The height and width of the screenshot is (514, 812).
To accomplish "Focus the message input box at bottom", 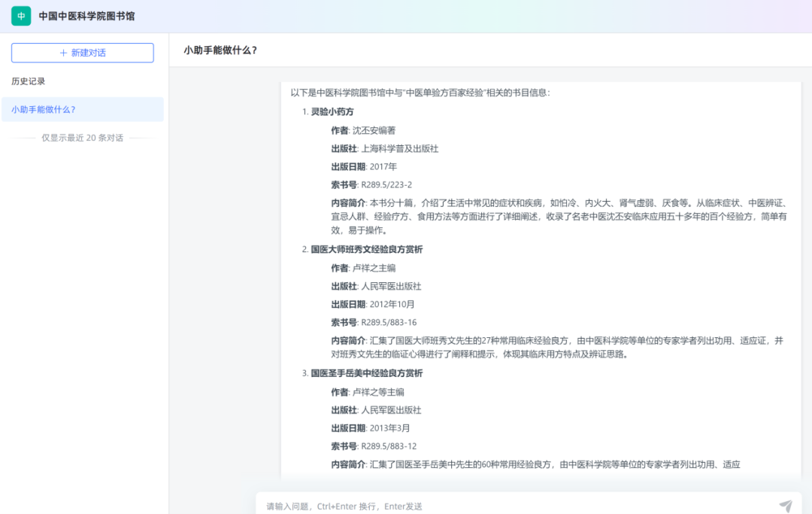I will [x=511, y=506].
